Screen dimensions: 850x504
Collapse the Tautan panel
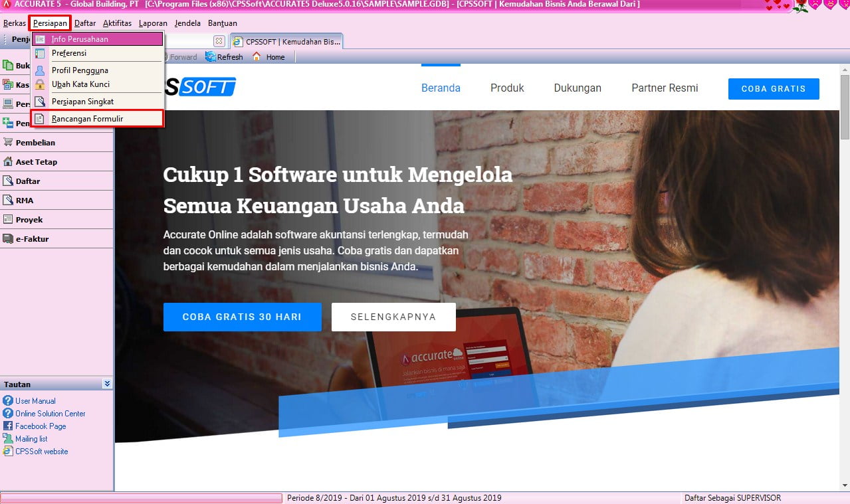pos(107,384)
